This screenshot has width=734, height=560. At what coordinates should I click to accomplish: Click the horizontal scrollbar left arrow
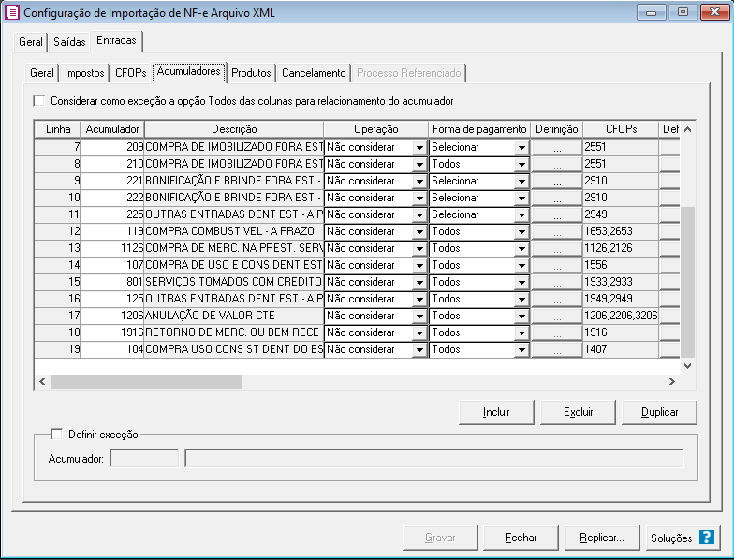pos(42,382)
